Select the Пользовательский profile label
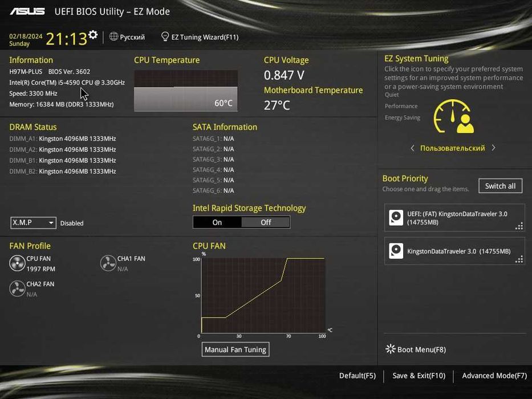The width and height of the screenshot is (532, 399). [x=453, y=148]
